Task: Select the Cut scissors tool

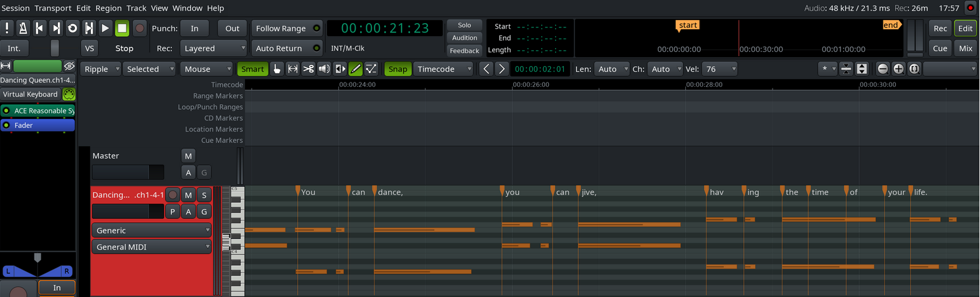Action: click(308, 69)
